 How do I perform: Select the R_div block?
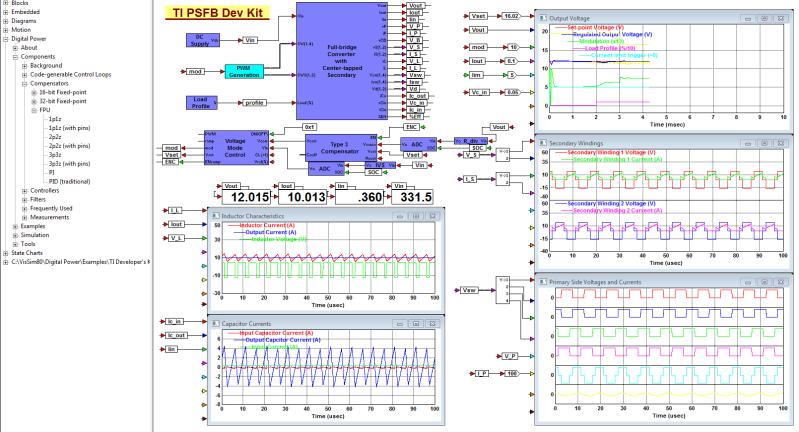[x=471, y=141]
